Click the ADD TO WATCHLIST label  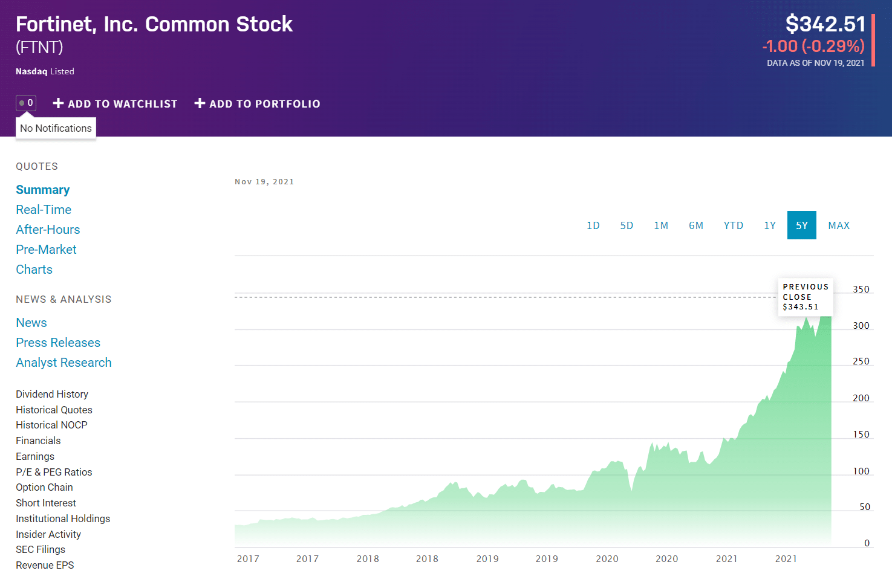[123, 104]
